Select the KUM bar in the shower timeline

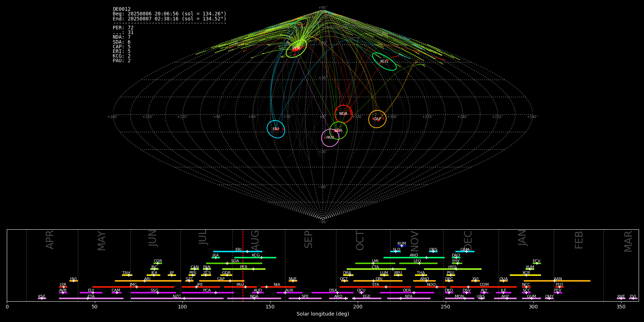[402, 246]
